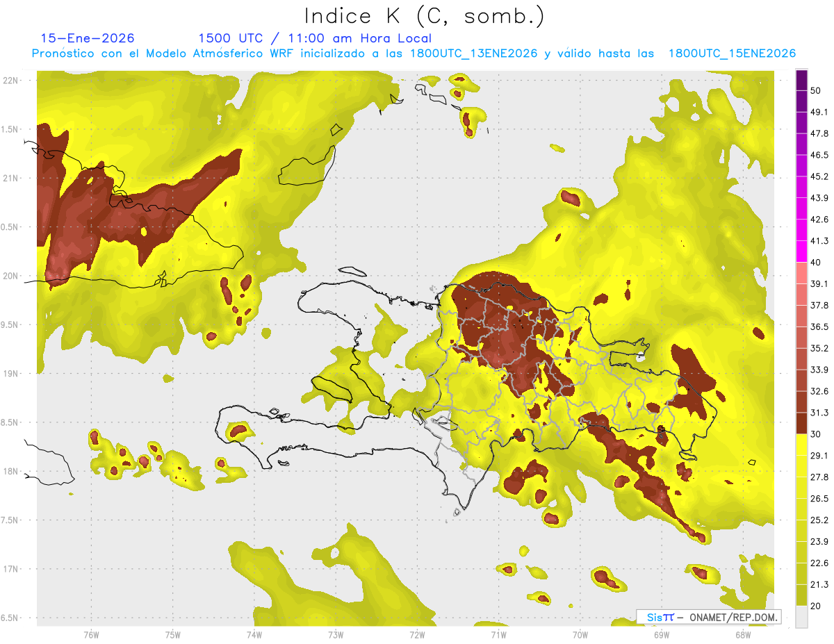
Task: Click the legend value '45.2'
Action: [x=819, y=176]
